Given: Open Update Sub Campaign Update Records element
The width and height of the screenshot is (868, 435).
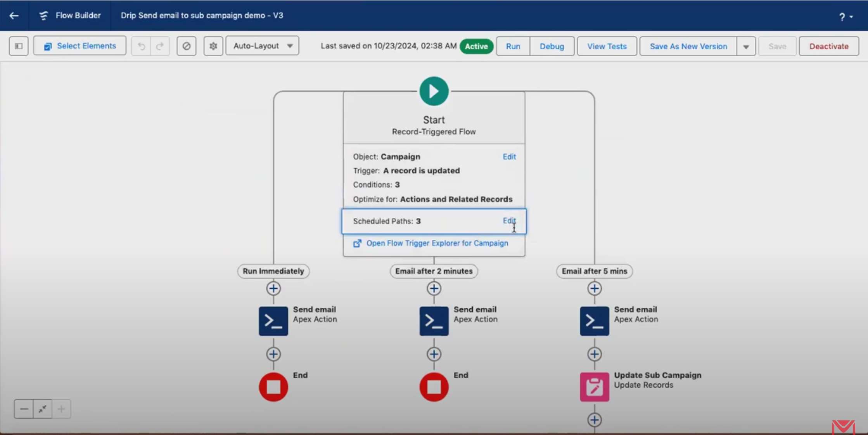Looking at the screenshot, I should point(595,387).
